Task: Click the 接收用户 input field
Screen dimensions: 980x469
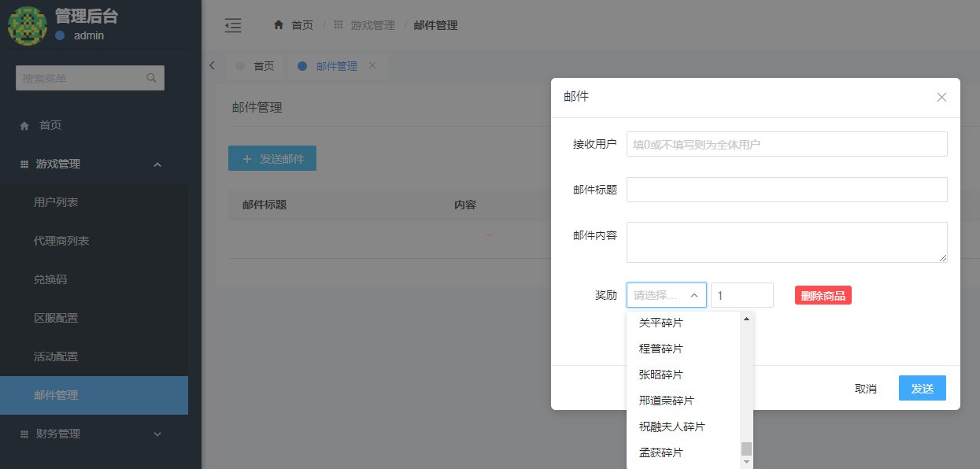Action: click(x=786, y=145)
